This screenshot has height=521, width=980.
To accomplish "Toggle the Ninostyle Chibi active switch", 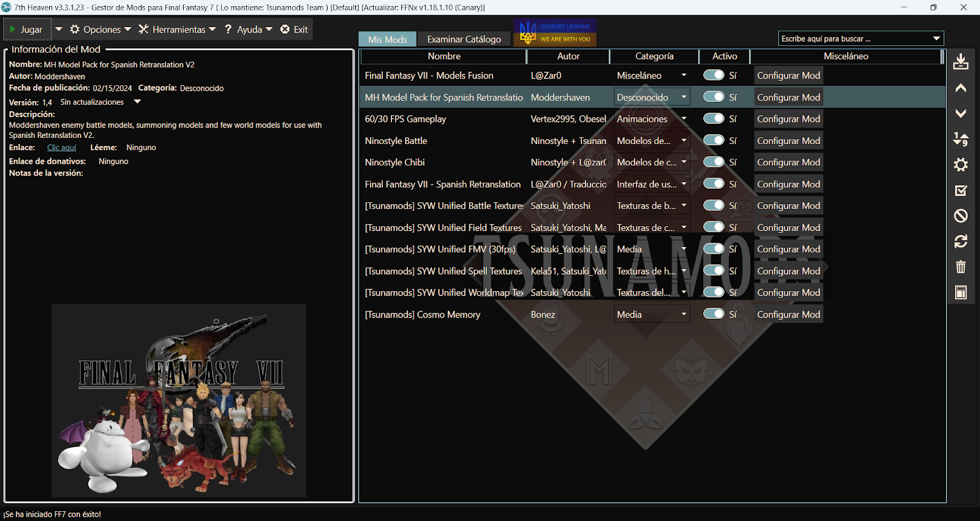I will (x=714, y=161).
